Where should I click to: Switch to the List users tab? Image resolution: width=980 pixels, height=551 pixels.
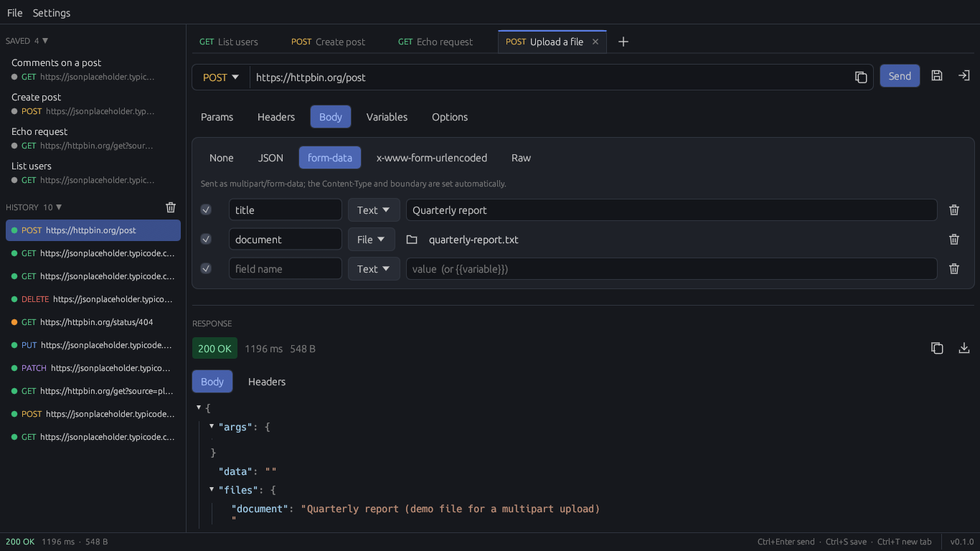pyautogui.click(x=229, y=42)
